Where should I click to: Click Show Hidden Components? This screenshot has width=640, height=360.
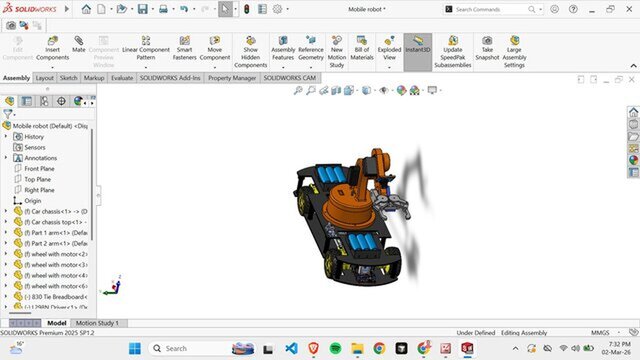coord(251,52)
